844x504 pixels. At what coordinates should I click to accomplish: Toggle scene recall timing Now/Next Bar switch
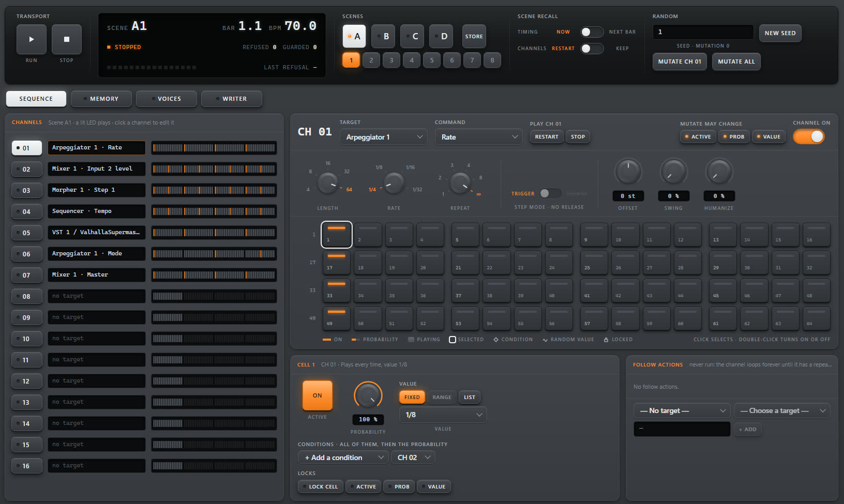click(592, 32)
